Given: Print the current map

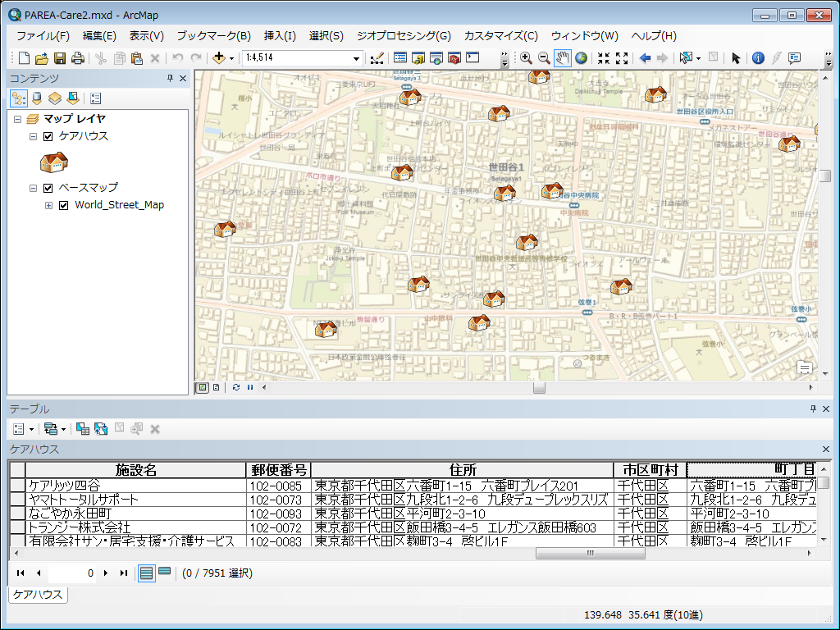Looking at the screenshot, I should pos(78,58).
